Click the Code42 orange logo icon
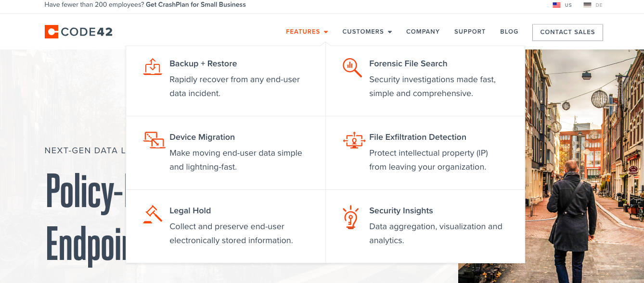 coord(52,32)
